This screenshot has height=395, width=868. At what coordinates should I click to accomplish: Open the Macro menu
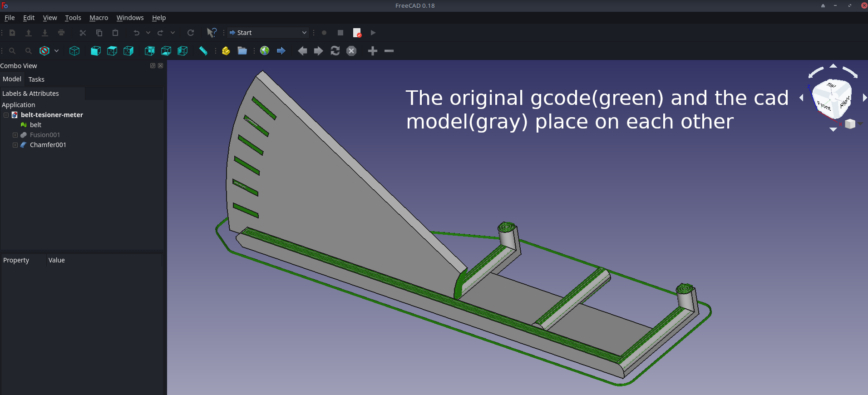click(x=99, y=18)
